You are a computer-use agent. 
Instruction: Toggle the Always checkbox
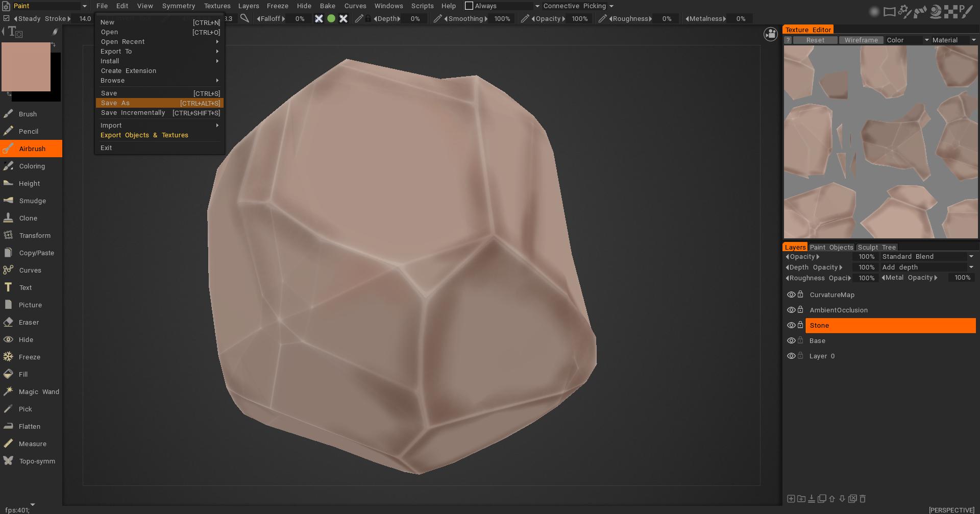pyautogui.click(x=469, y=6)
